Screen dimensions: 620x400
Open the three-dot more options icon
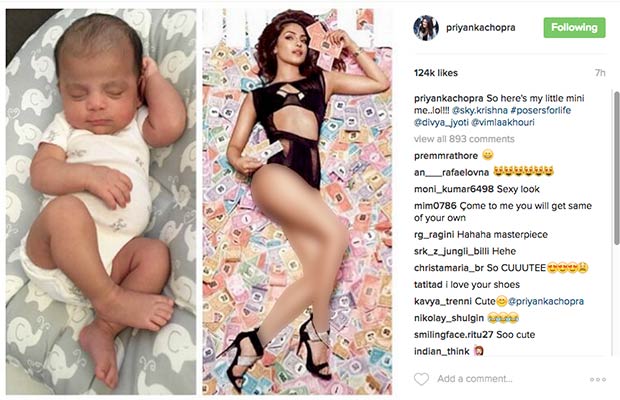click(597, 379)
